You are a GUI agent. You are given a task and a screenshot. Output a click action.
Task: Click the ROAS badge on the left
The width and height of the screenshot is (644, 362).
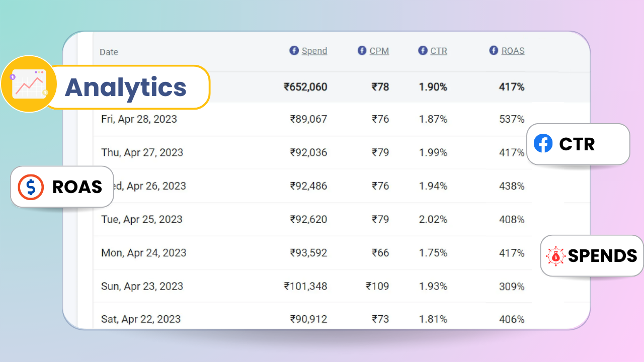tap(61, 187)
